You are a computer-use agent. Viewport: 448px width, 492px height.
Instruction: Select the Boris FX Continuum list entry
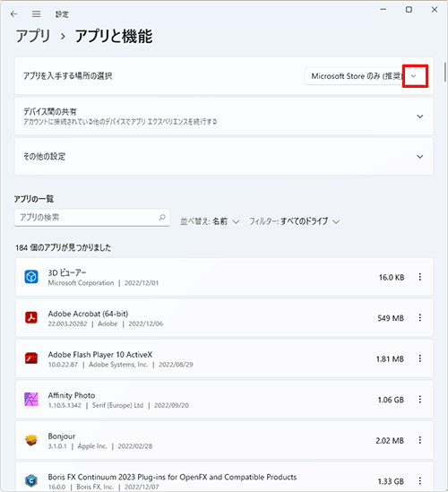click(224, 477)
